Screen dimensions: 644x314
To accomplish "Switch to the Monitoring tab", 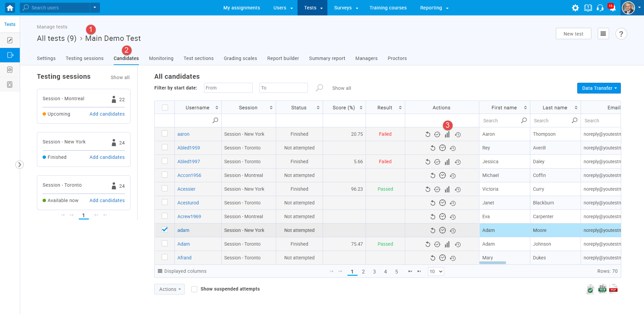I will [x=161, y=58].
